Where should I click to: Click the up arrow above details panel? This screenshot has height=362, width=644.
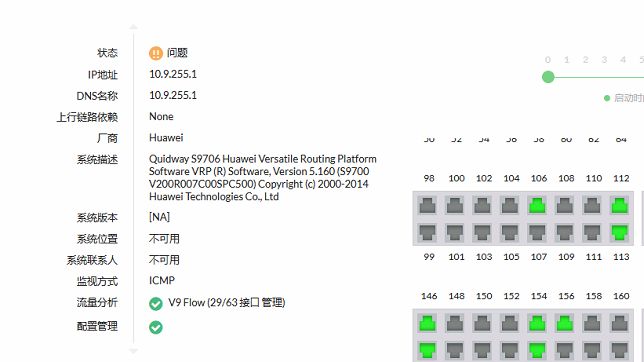133,27
